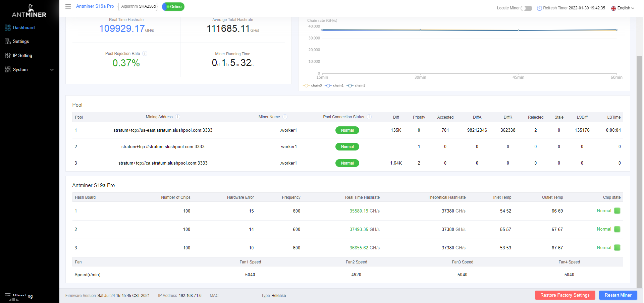Click the info icon next to Mining Address

click(178, 117)
